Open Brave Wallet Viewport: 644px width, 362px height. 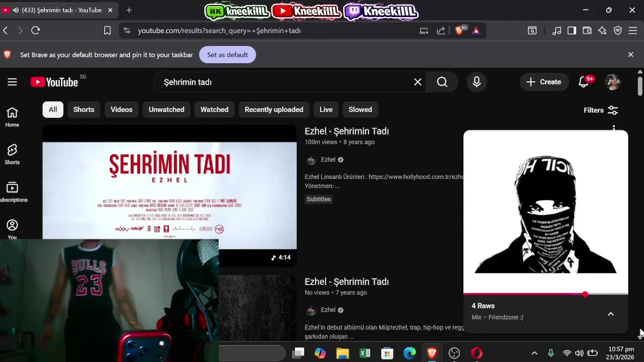point(587,31)
